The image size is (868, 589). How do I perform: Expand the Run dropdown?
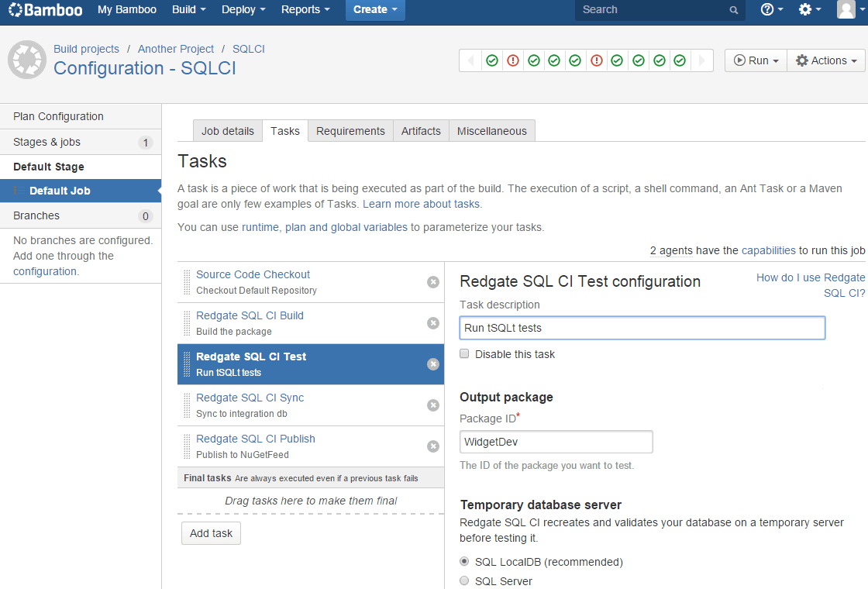point(756,60)
